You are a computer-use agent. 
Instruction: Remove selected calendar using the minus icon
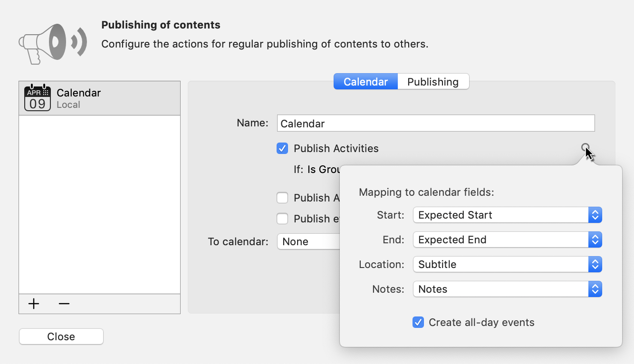pyautogui.click(x=64, y=304)
